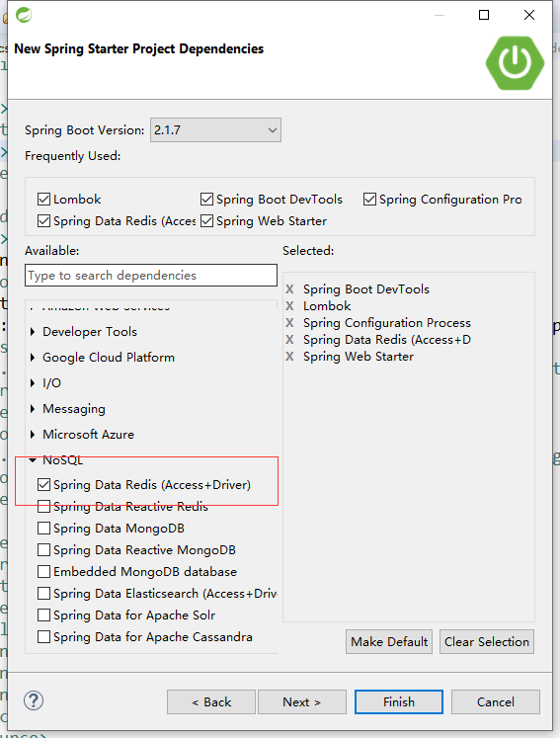560x738 pixels.
Task: Uncheck Lombok in Frequently Used
Action: tap(43, 200)
